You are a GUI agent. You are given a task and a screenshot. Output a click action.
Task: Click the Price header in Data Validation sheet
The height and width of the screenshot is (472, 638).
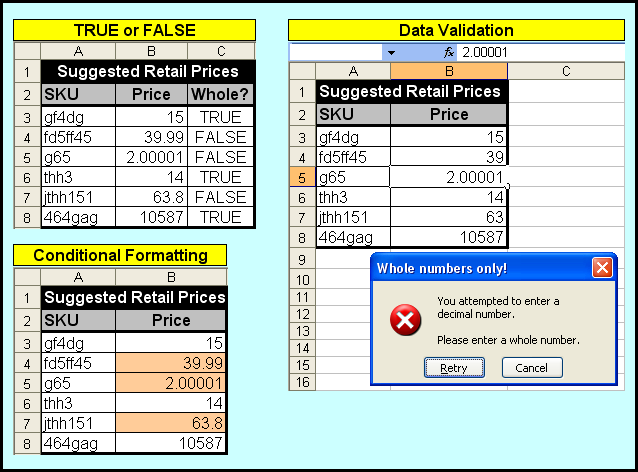(449, 114)
